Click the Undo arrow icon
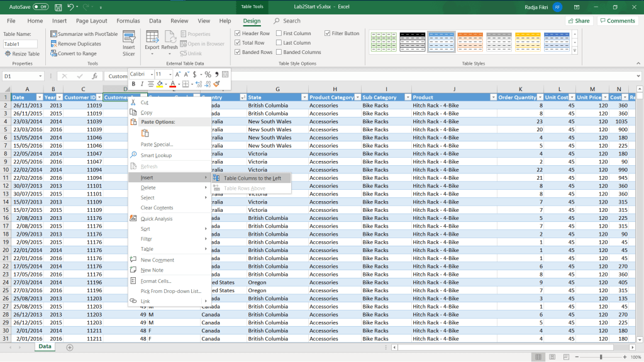This screenshot has height=362, width=644. pyautogui.click(x=70, y=7)
